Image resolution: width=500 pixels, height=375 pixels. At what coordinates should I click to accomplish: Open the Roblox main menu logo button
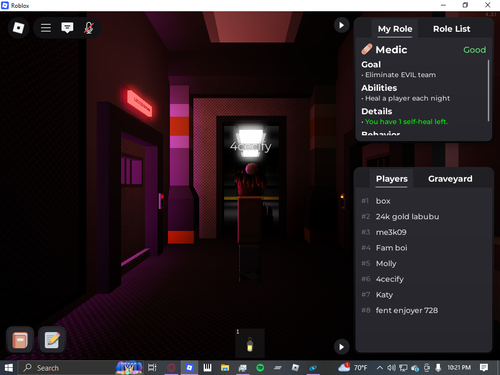coord(18,28)
